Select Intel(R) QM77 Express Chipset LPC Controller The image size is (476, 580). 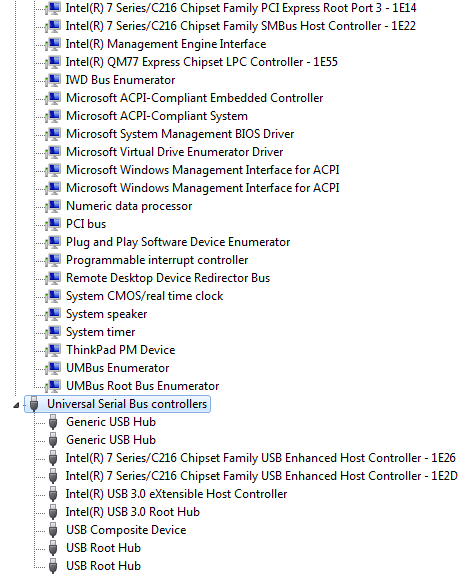202,62
